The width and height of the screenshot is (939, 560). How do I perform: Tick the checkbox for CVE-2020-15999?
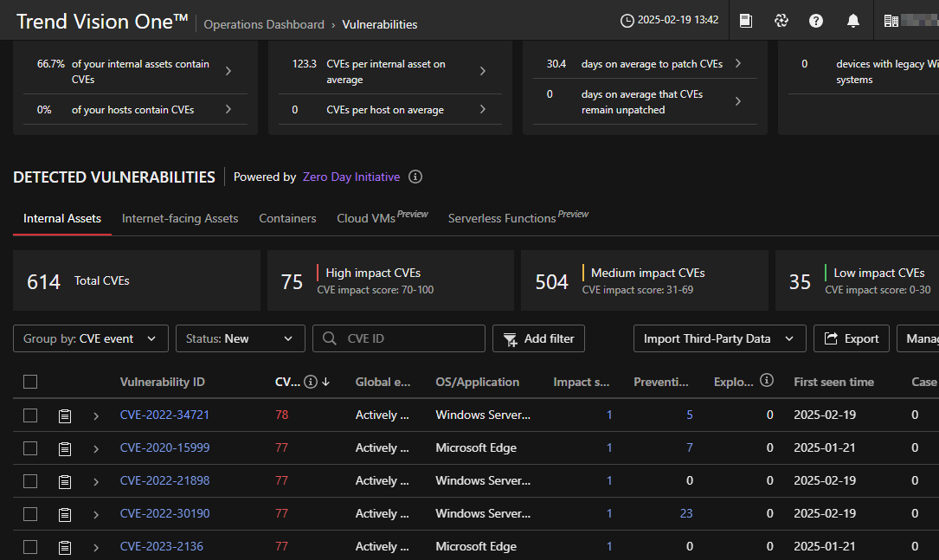click(30, 448)
